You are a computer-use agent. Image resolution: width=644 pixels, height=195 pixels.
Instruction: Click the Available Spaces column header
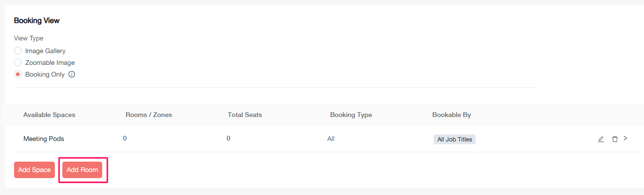pos(49,115)
